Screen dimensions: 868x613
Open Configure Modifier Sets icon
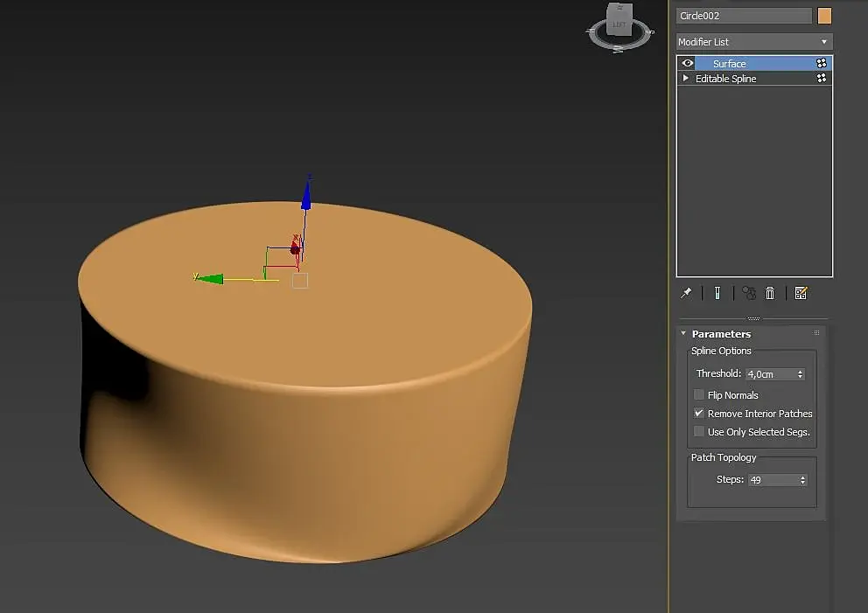[x=801, y=294]
